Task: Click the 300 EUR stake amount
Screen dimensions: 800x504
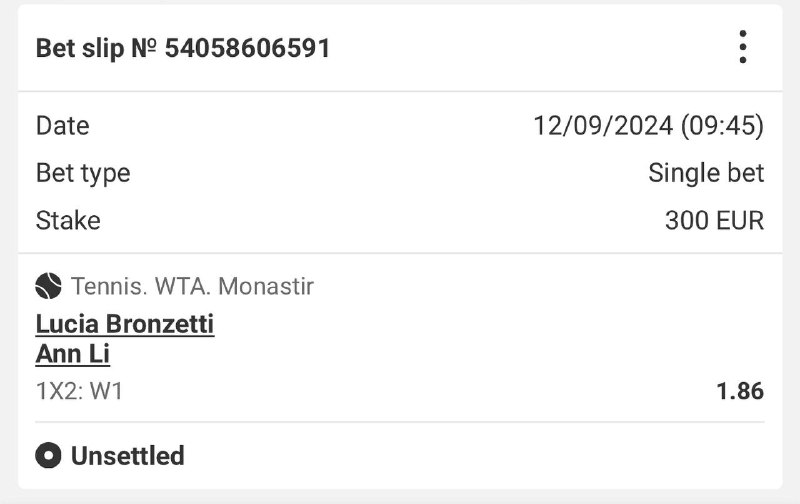Action: pos(714,220)
